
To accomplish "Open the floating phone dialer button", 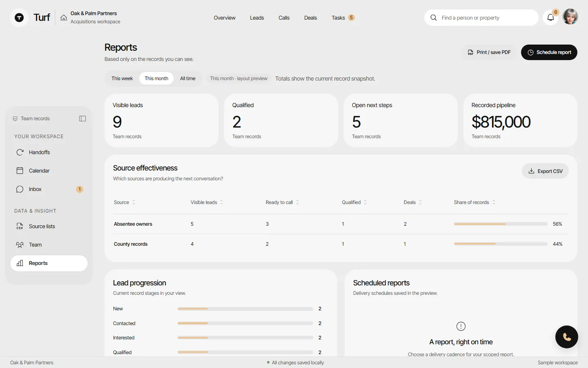I will click(567, 337).
